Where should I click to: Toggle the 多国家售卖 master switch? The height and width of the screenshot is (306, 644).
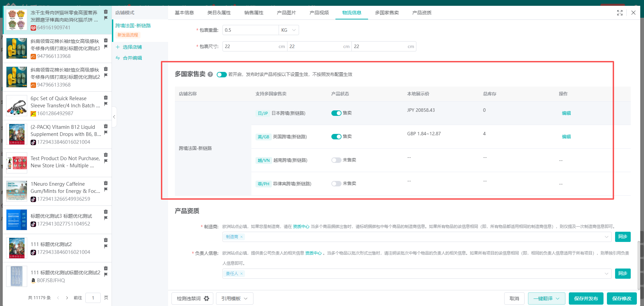(x=222, y=75)
